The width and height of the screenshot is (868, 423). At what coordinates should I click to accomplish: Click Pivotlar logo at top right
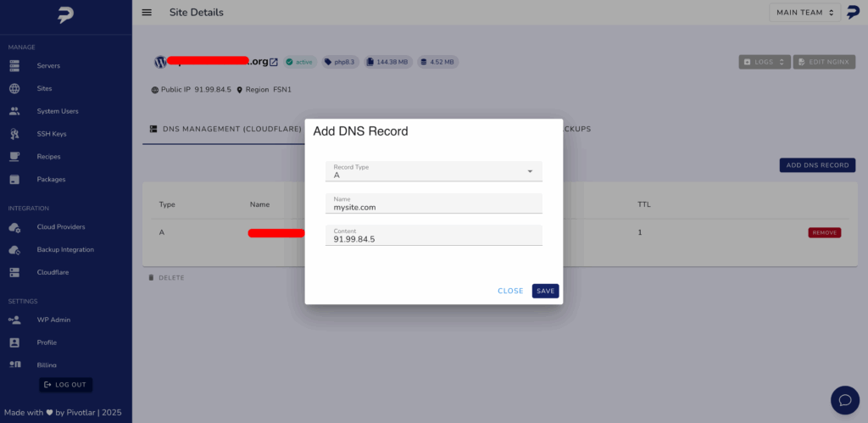(853, 12)
